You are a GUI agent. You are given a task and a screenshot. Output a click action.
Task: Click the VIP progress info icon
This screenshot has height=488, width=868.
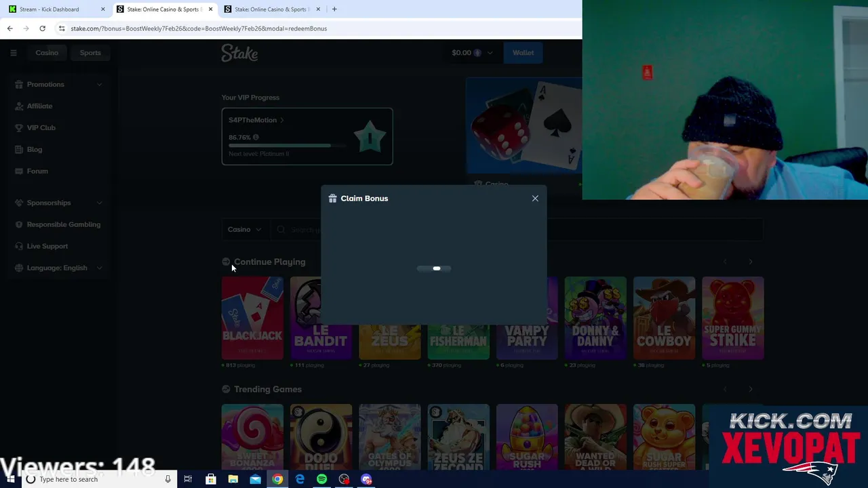click(x=256, y=137)
